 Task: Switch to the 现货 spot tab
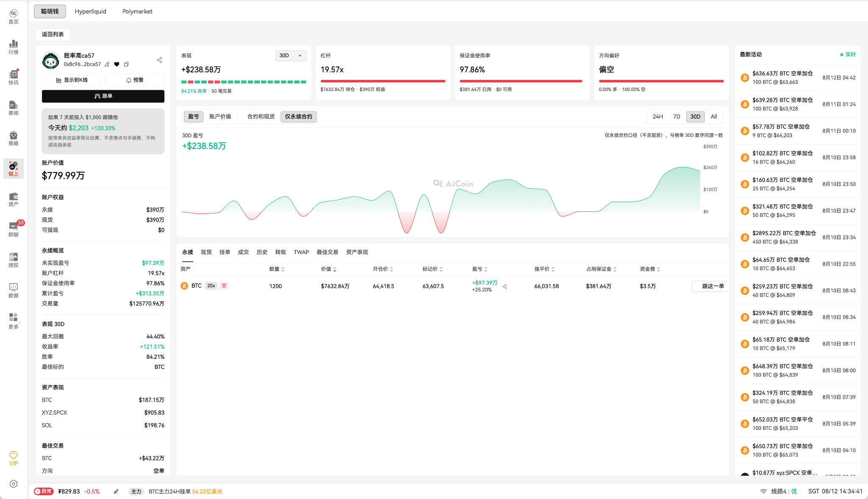(x=206, y=252)
